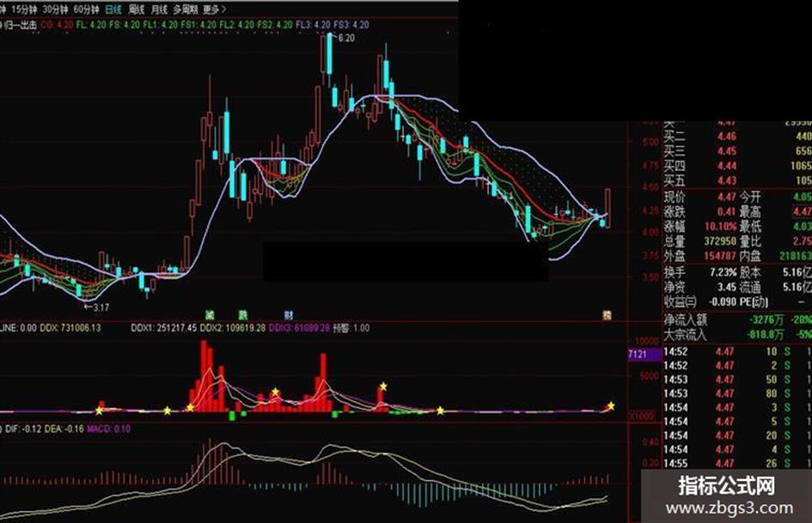Select the 买三 bid row at 4.45
Viewport: 812px width, 523px height.
coord(737,151)
